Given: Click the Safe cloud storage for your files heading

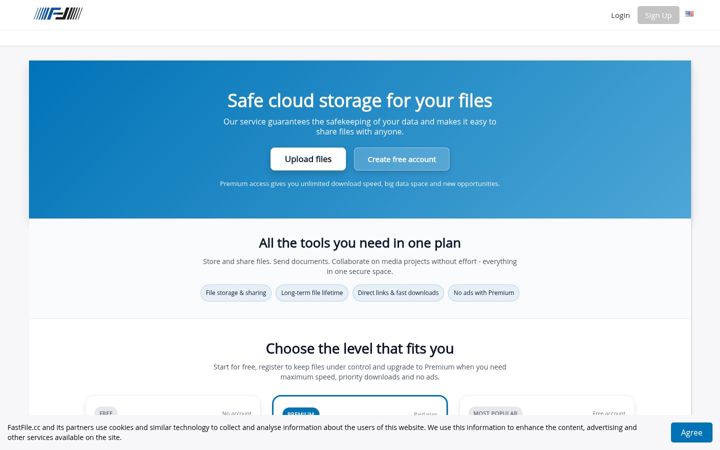Looking at the screenshot, I should 360,100.
